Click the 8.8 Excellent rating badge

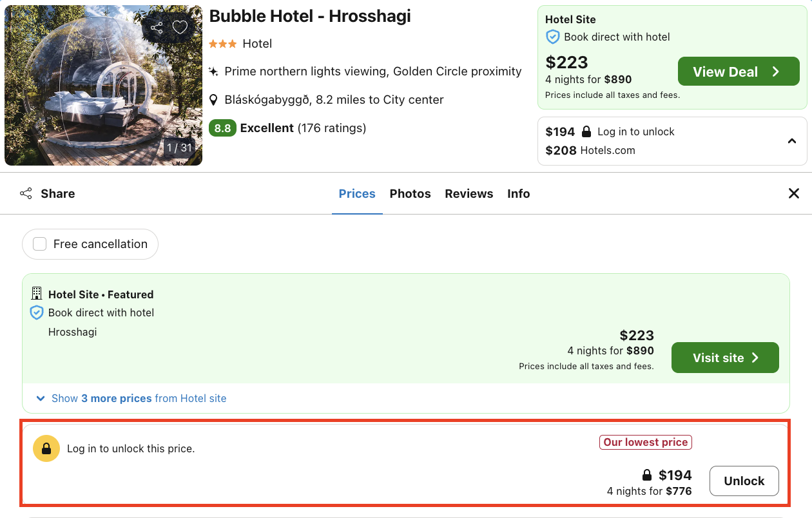pyautogui.click(x=222, y=128)
